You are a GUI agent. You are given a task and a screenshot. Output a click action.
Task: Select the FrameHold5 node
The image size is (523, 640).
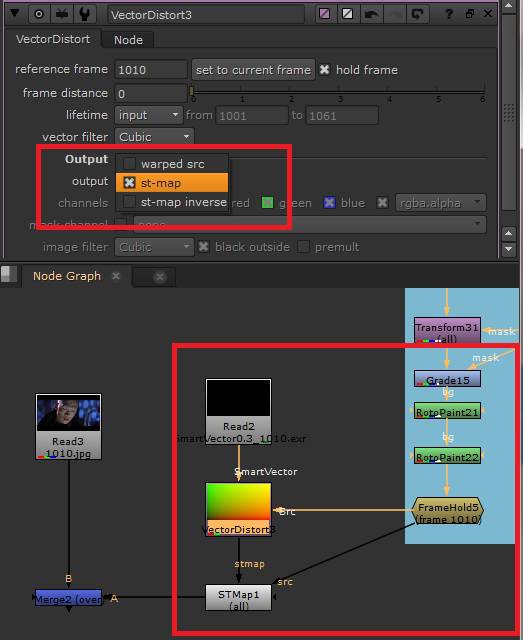point(448,510)
